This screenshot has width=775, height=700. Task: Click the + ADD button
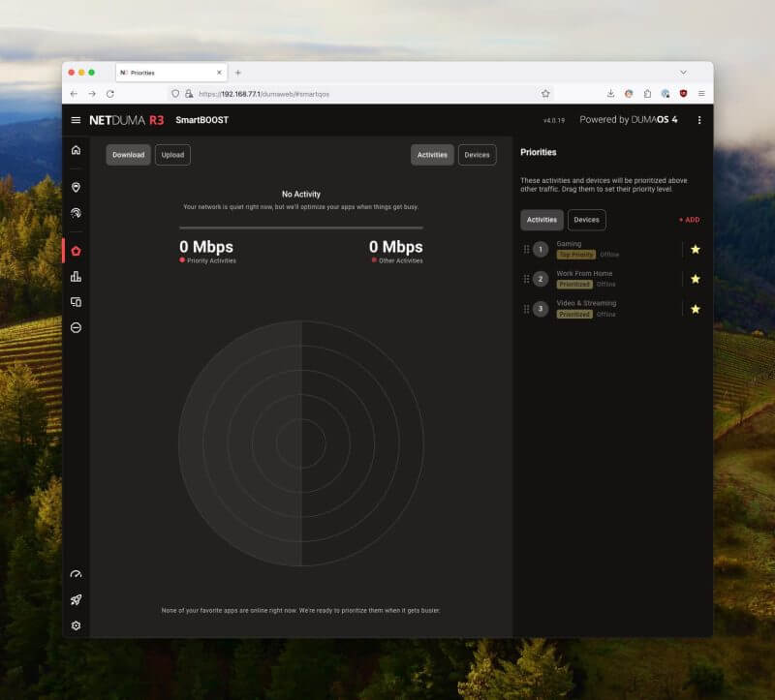tap(690, 220)
